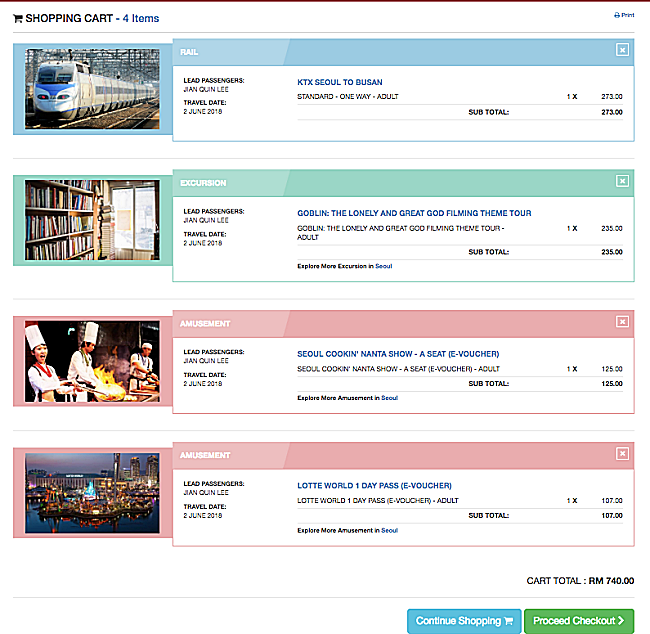Click the Proceed Checkout button
Screen dimensions: 650x634
click(579, 621)
